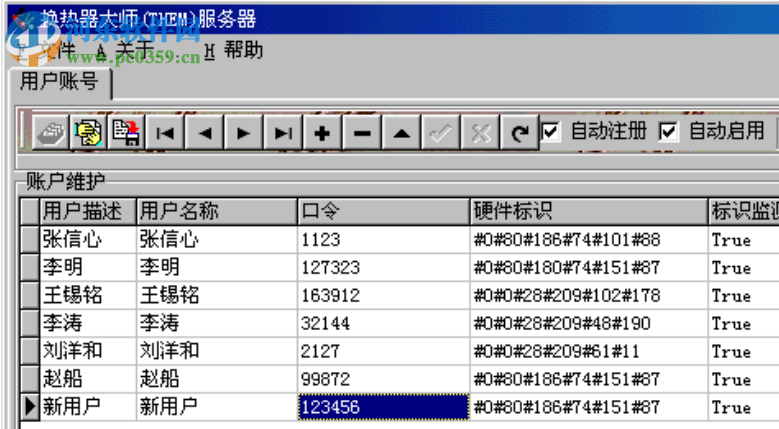Click the 用户名称 column header

coord(217,212)
